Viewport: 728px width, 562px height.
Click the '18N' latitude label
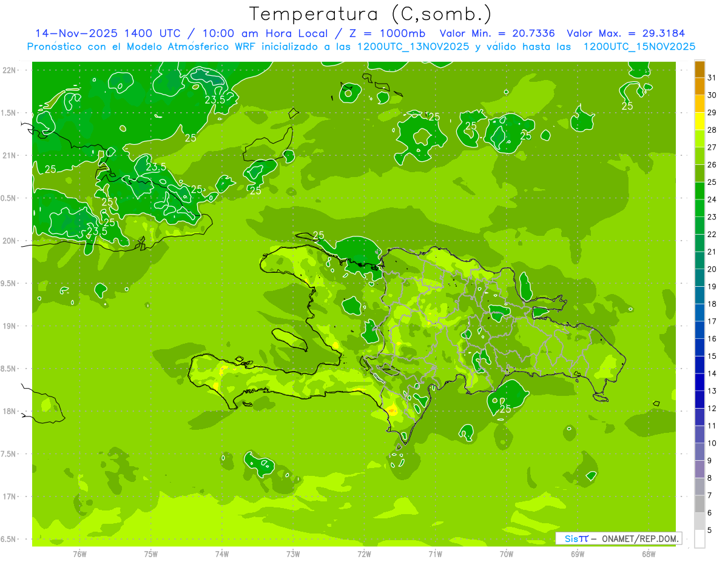tap(9, 411)
